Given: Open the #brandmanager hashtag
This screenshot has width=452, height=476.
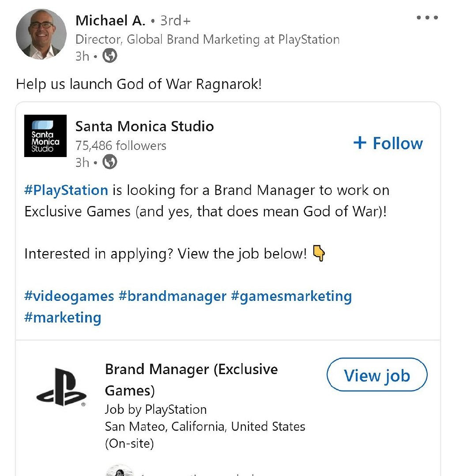Looking at the screenshot, I should click(173, 296).
